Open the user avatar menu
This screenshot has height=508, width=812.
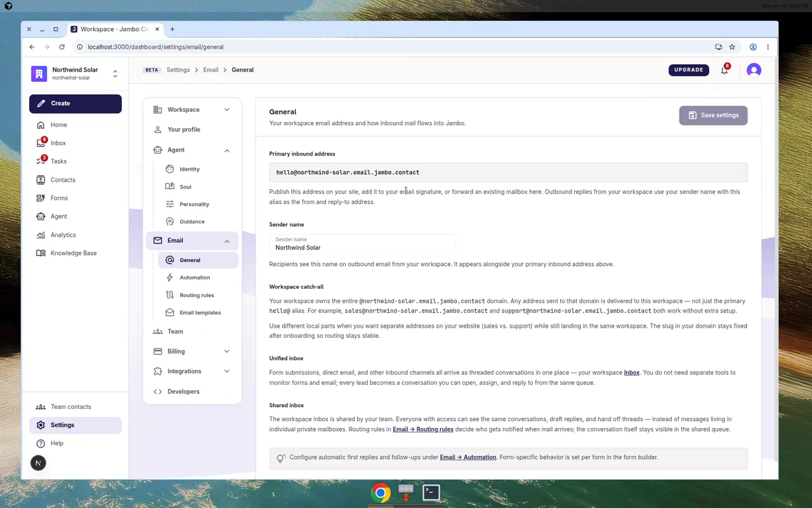click(x=754, y=70)
